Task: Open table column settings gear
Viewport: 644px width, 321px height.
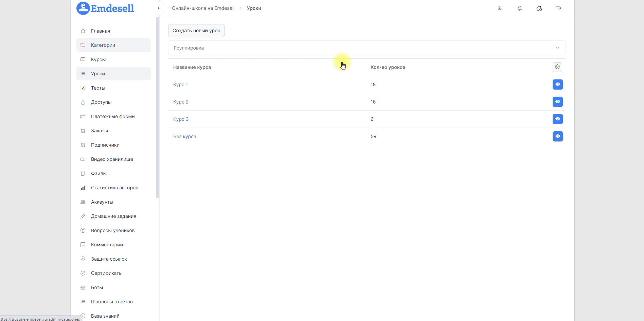Action: coord(557,67)
